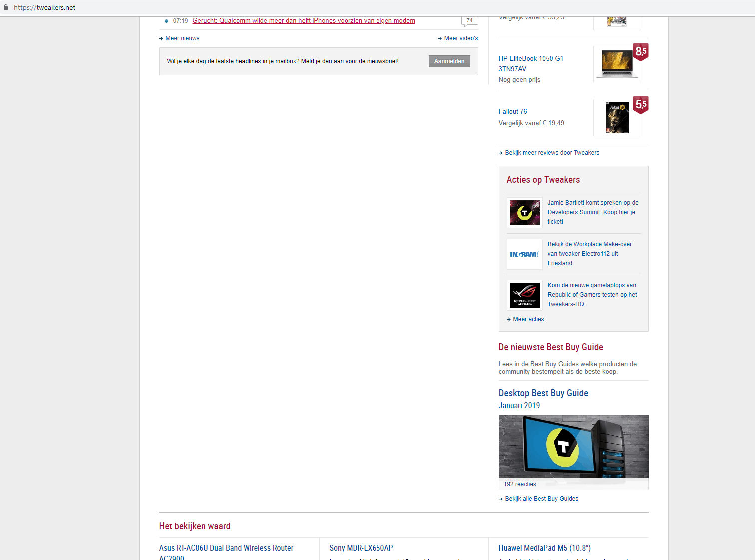The width and height of the screenshot is (755, 560).
Task: Click the tweakers.net URL in address bar
Action: [x=45, y=8]
